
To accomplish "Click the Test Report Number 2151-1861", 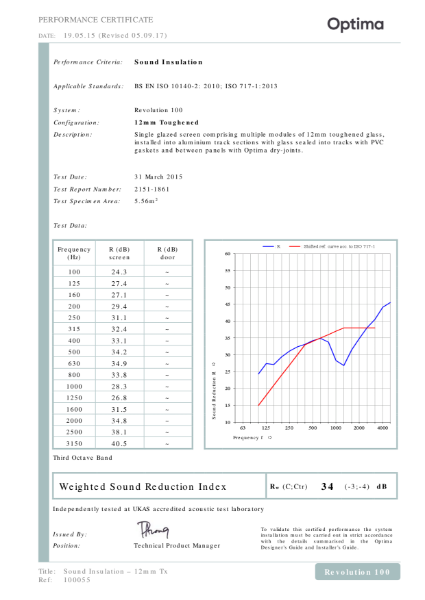I will (152, 189).
